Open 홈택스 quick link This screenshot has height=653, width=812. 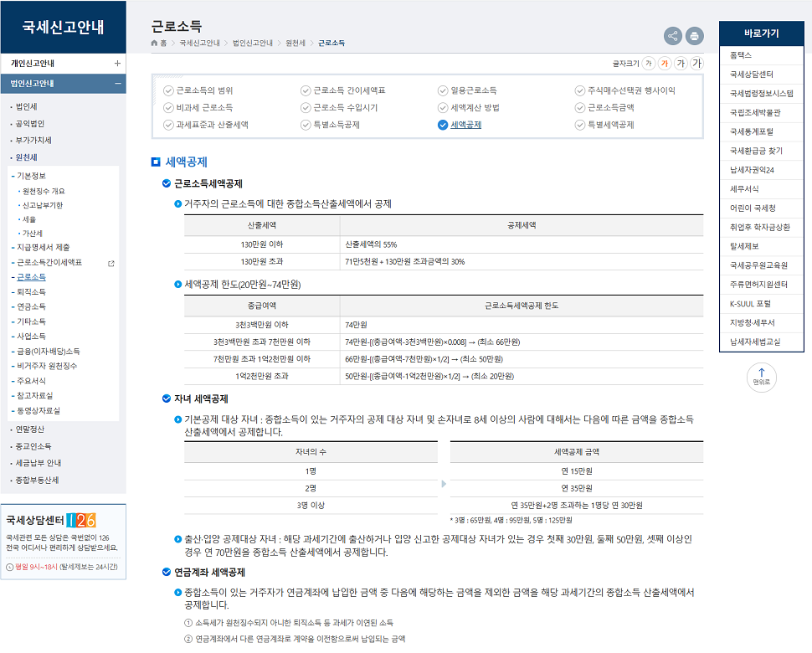click(x=741, y=55)
